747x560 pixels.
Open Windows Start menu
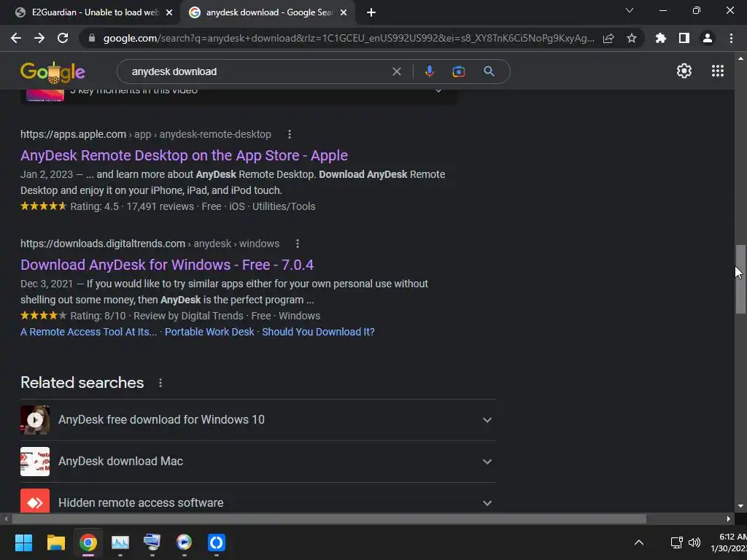tap(23, 542)
